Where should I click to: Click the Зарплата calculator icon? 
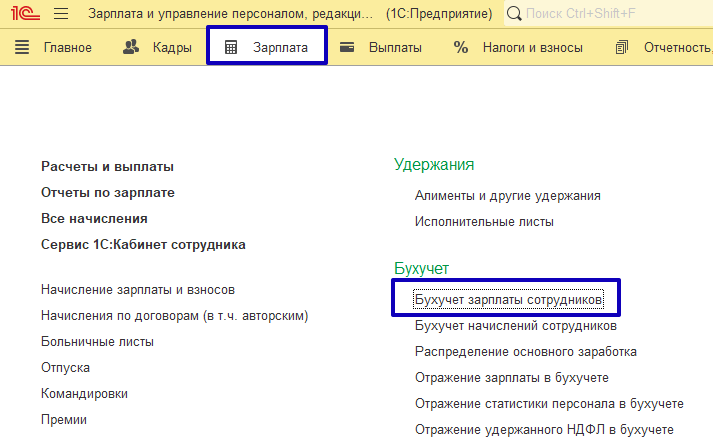pyautogui.click(x=231, y=47)
